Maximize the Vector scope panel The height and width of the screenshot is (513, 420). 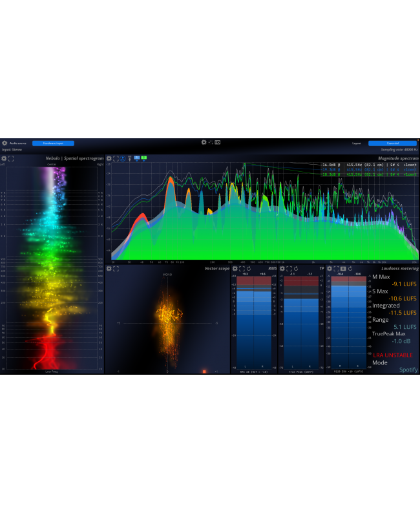[116, 269]
